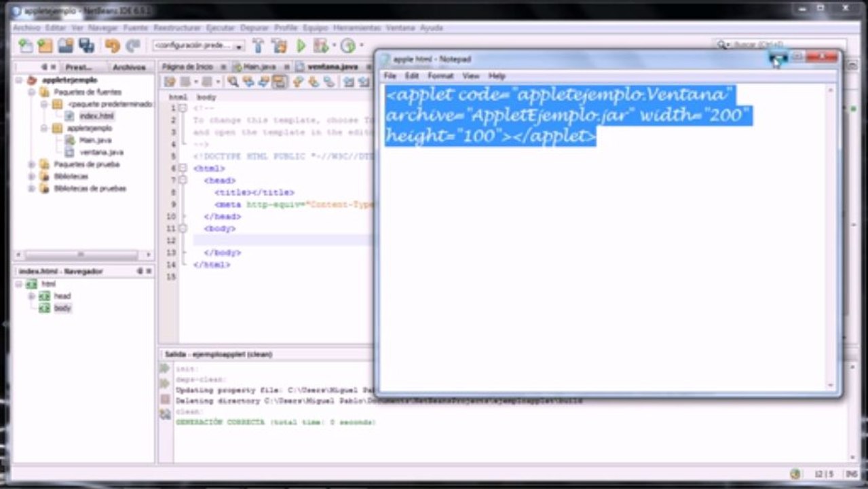Open the Format menu in Notepad

pyautogui.click(x=440, y=76)
